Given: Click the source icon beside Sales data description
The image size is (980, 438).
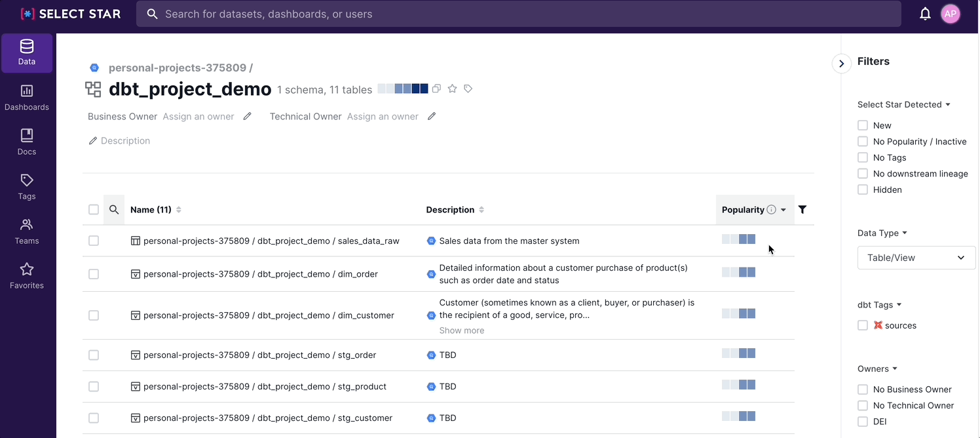Looking at the screenshot, I should pos(431,241).
